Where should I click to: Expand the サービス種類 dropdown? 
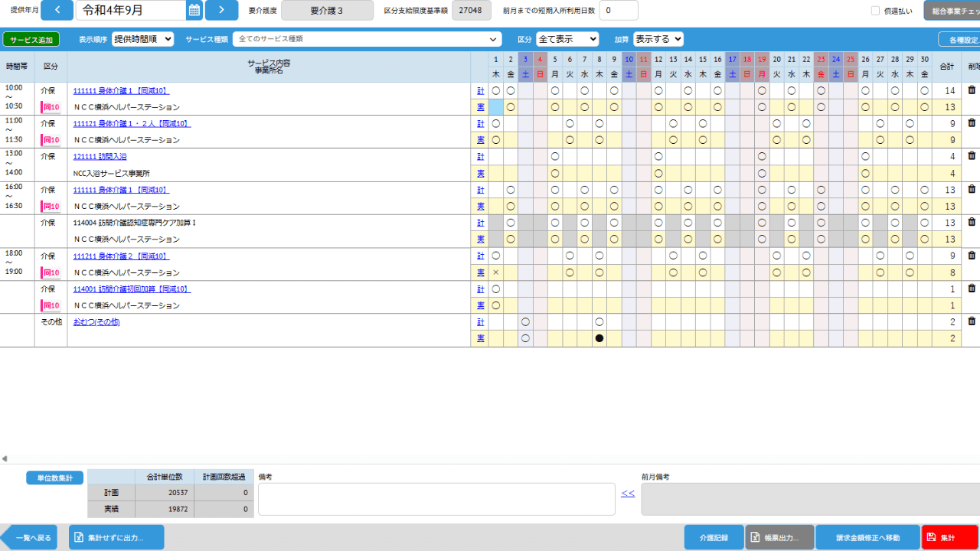pyautogui.click(x=367, y=39)
